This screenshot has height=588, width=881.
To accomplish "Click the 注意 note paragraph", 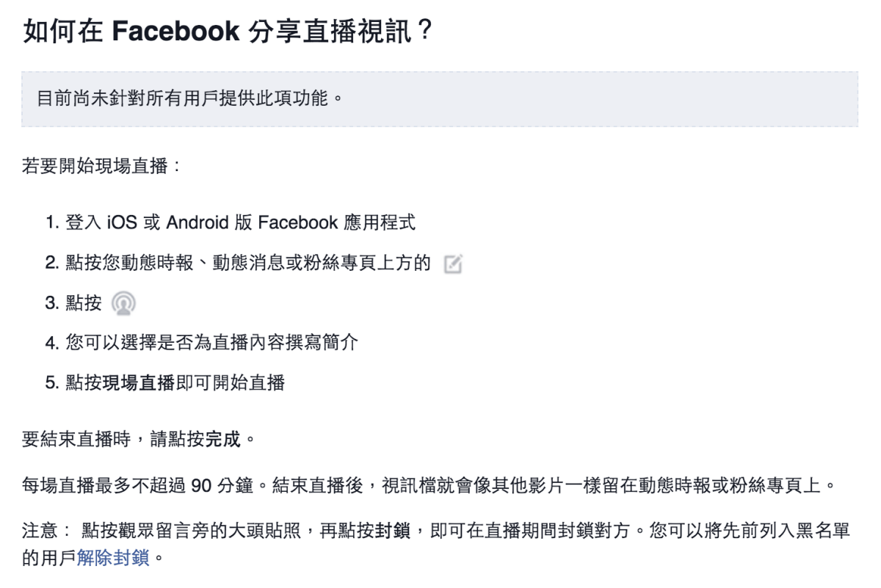I will pos(437,545).
